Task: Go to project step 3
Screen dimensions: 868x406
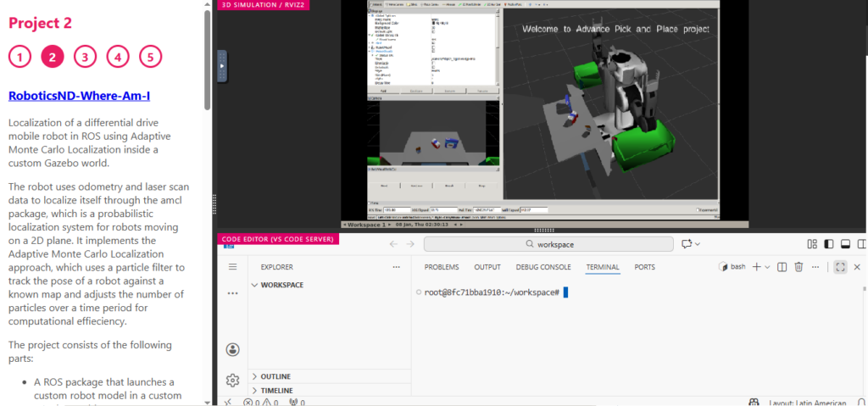Action: (85, 57)
